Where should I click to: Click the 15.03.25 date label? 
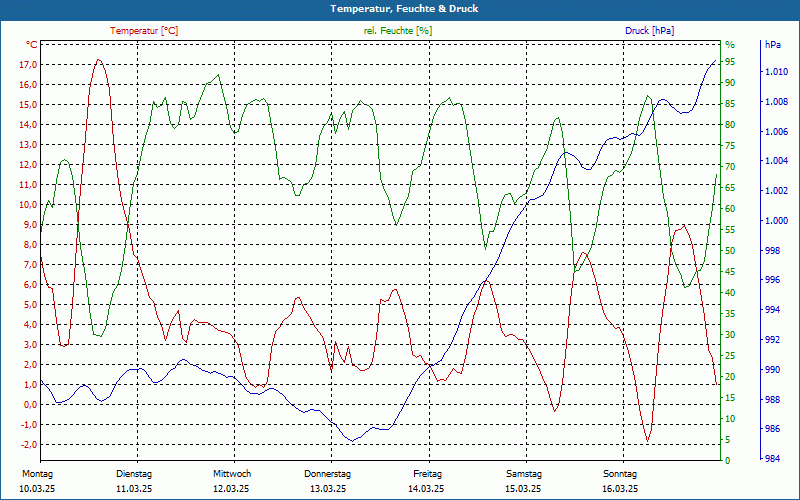[523, 489]
